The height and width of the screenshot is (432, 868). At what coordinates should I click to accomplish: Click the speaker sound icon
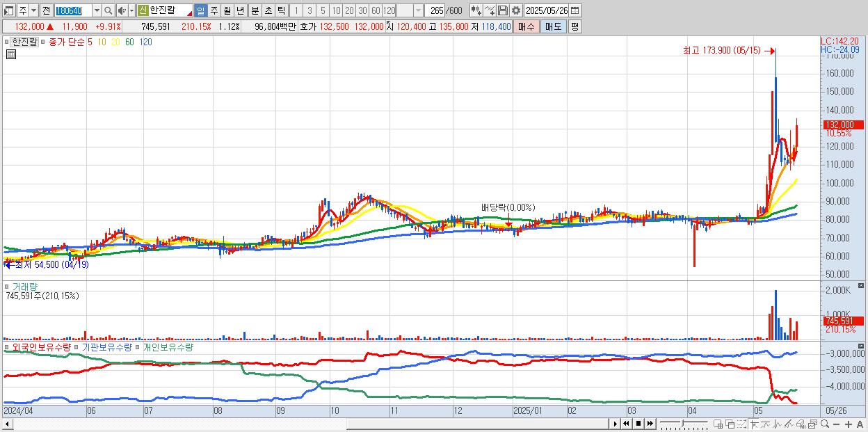pyautogui.click(x=122, y=10)
